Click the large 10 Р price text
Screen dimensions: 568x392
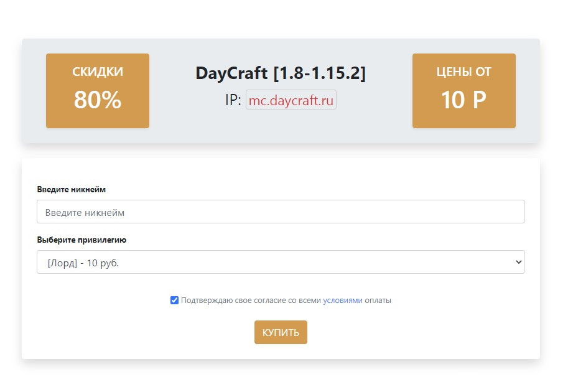click(463, 100)
